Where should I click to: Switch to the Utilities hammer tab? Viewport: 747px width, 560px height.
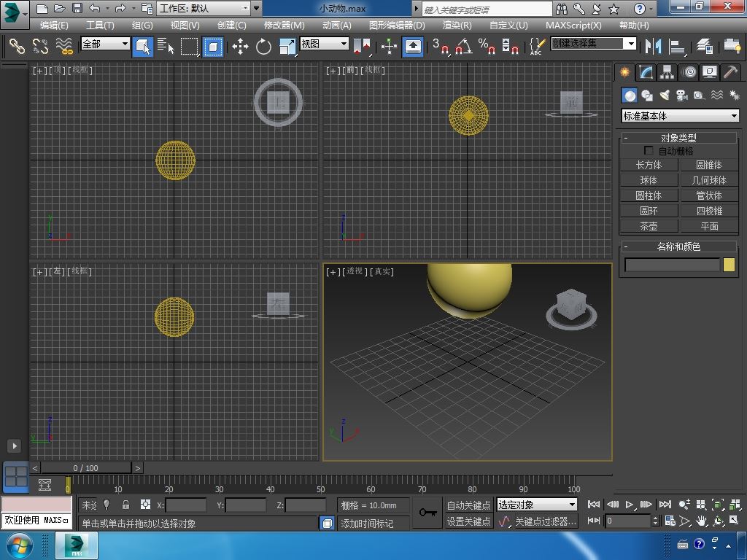click(731, 72)
